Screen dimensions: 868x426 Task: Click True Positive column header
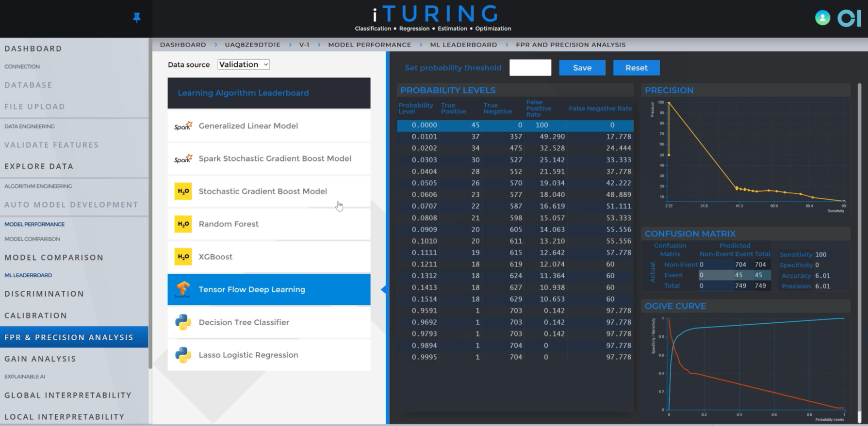[453, 108]
